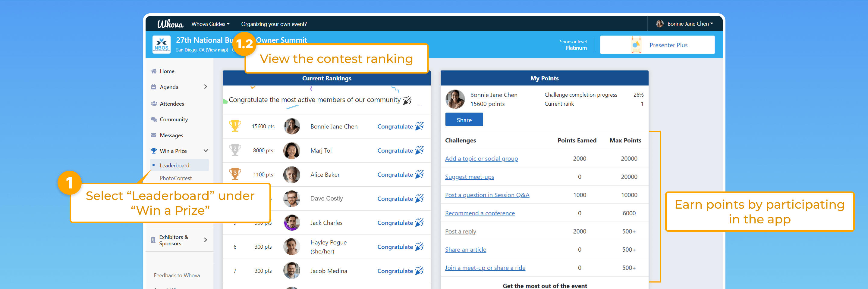The height and width of the screenshot is (289, 868).
Task: Click the Whova logo
Action: click(170, 24)
